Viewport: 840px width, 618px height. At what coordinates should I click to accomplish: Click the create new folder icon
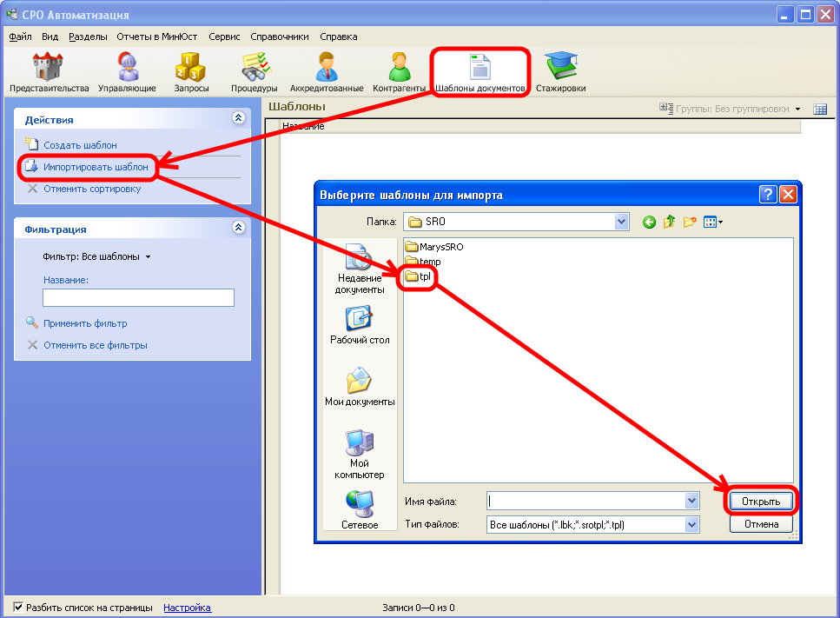click(x=690, y=222)
